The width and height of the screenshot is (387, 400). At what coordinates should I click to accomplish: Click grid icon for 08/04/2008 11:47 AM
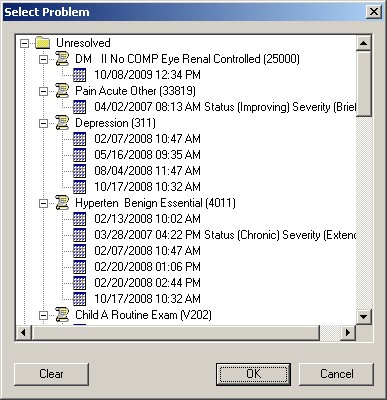pos(79,171)
